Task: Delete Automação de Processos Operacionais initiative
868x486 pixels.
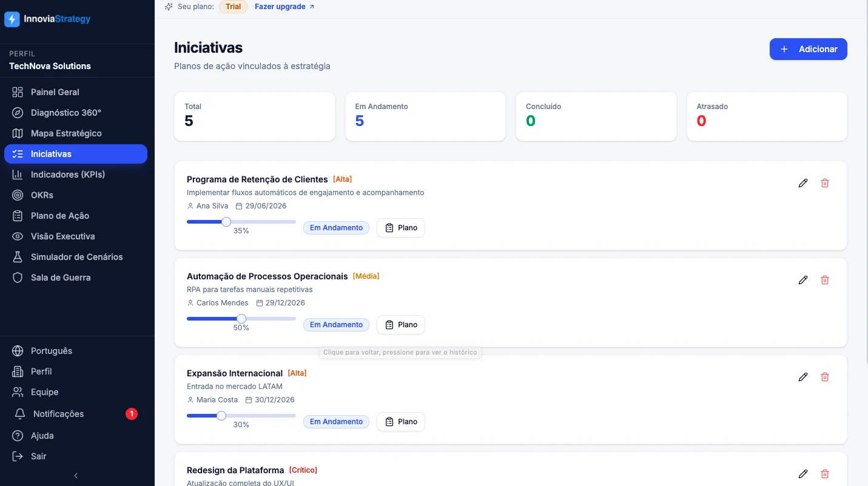Action: point(825,280)
